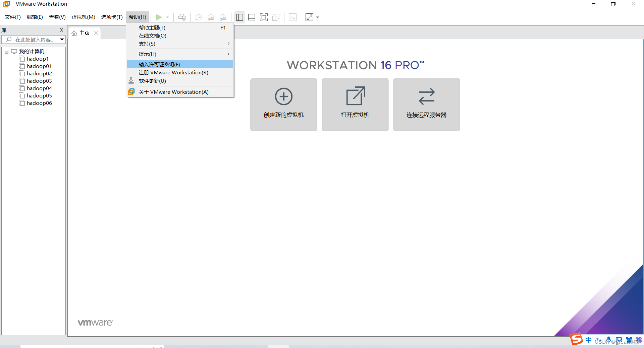This screenshot has width=644, height=348.
Task: Open the 查看(V) menu
Action: 57,17
